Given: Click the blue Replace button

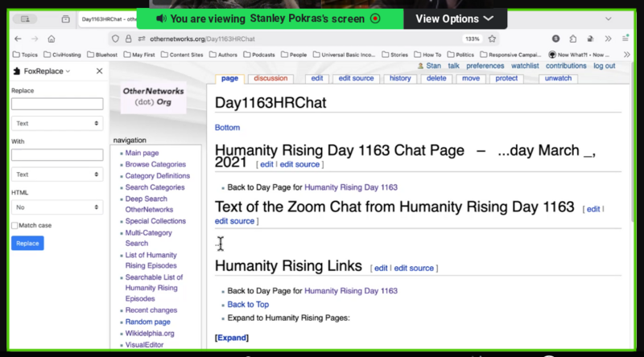Looking at the screenshot, I should pyautogui.click(x=27, y=244).
